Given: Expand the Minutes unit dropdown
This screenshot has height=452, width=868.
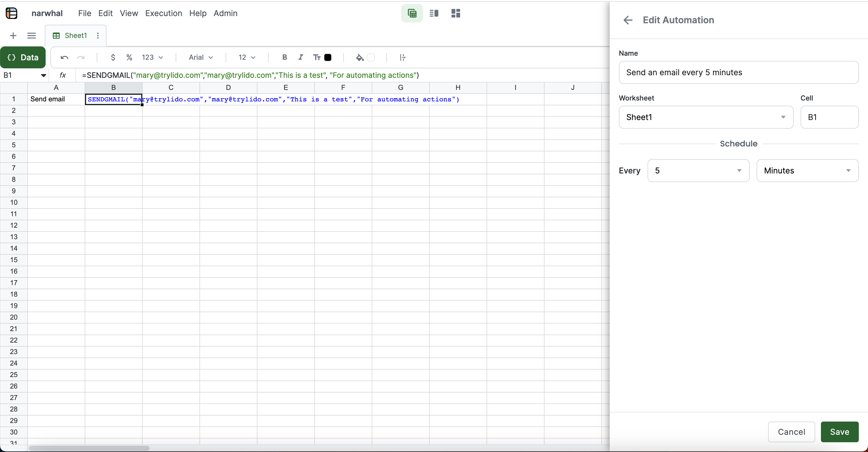Looking at the screenshot, I should click(807, 171).
